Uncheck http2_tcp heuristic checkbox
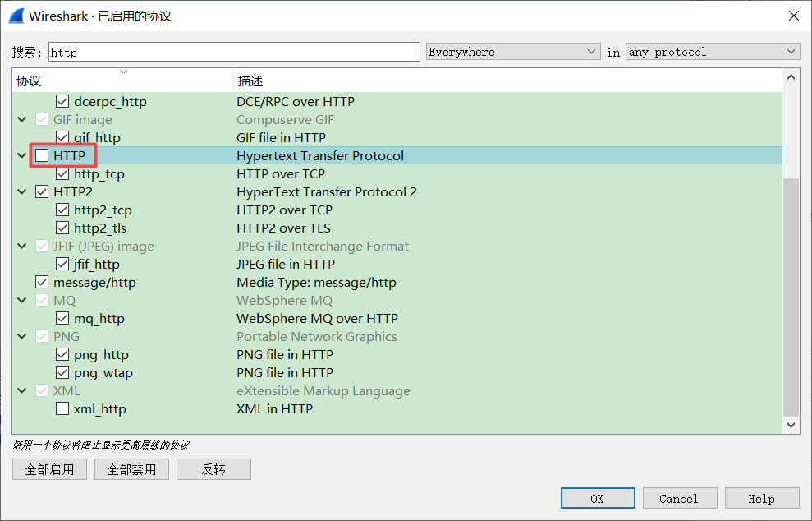This screenshot has height=521, width=812. click(62, 210)
